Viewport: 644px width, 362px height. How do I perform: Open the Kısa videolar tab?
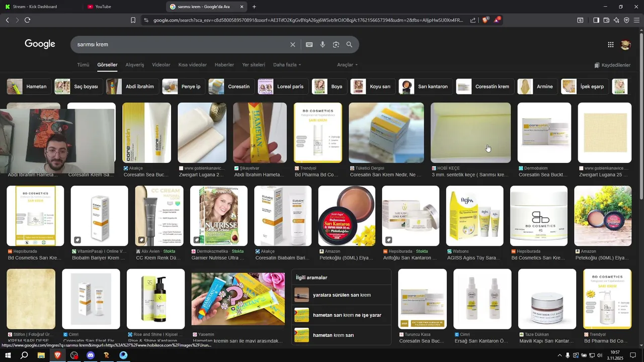coord(192,65)
